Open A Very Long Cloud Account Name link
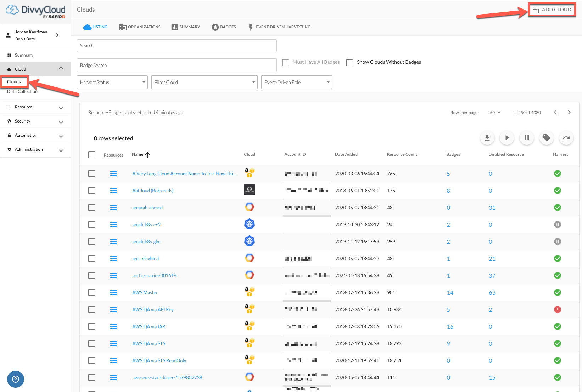This screenshot has width=582, height=392. click(x=184, y=174)
